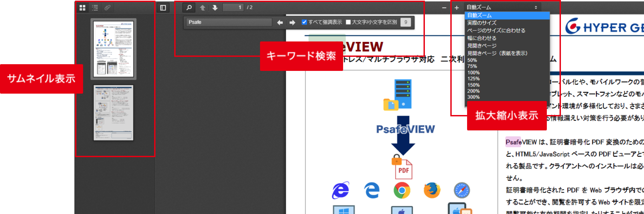Viewport: 644px width, 214px height.
Task: Select 見開きページ(表紙を表示) option
Action: point(507,53)
